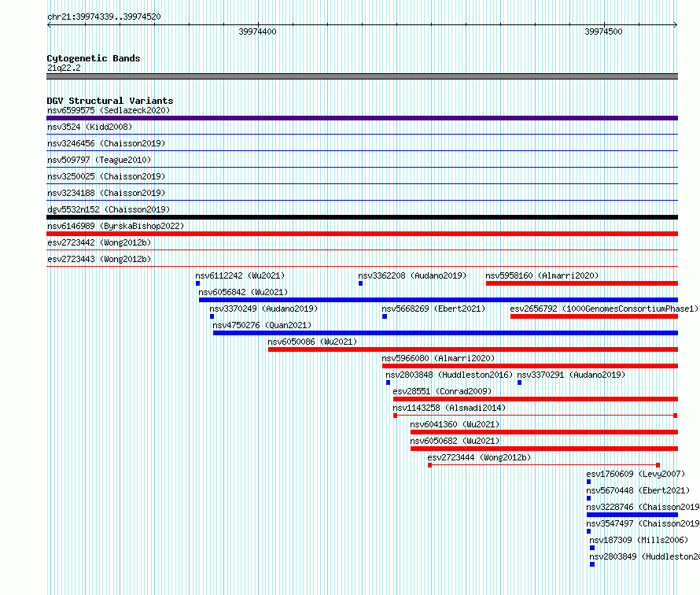
Task: Click the nsv6146989 (ByrskaBishop2022) label
Action: [x=116, y=226]
